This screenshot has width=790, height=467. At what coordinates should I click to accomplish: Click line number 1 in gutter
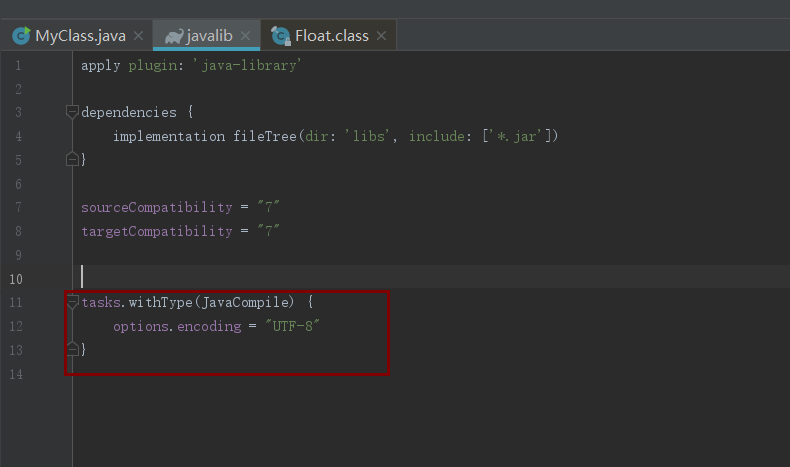click(x=18, y=65)
